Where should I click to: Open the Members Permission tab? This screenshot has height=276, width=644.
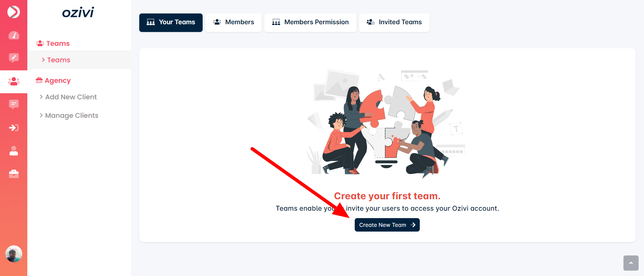(x=310, y=23)
